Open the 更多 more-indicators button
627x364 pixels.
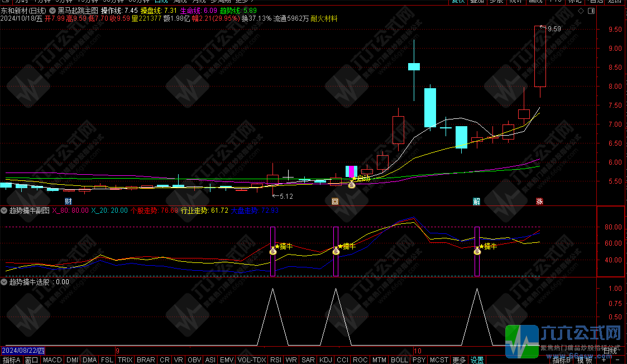pyautogui.click(x=459, y=360)
